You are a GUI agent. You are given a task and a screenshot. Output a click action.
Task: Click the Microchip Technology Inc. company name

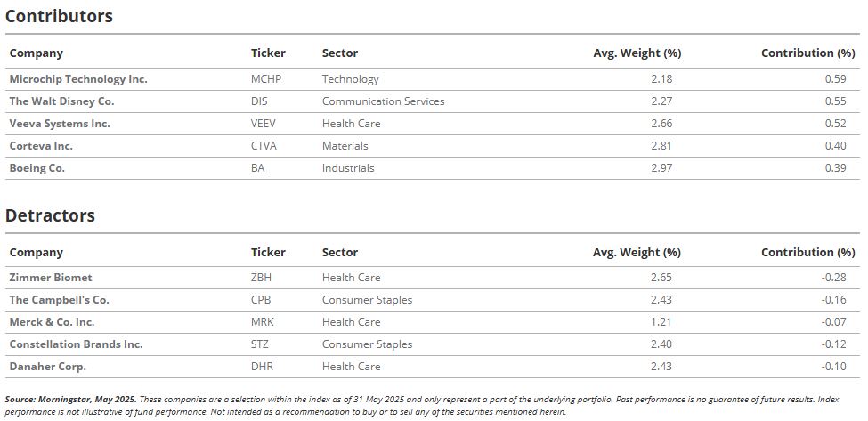(78, 79)
